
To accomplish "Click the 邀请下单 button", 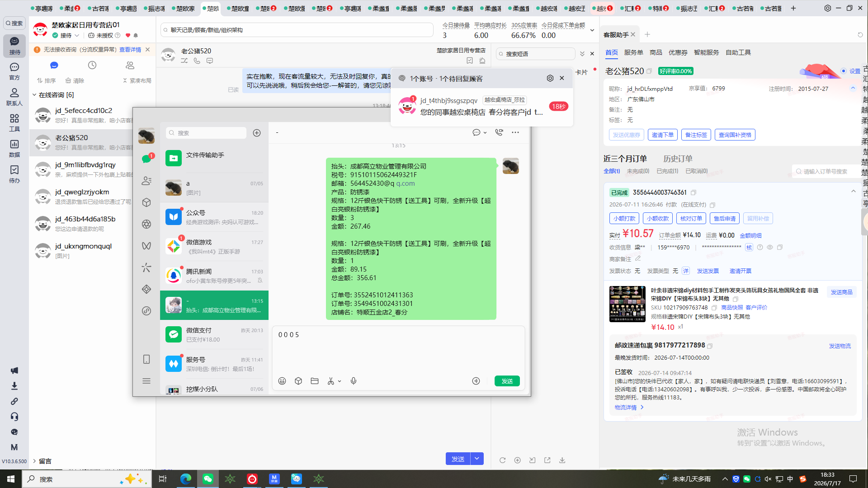I will click(662, 135).
